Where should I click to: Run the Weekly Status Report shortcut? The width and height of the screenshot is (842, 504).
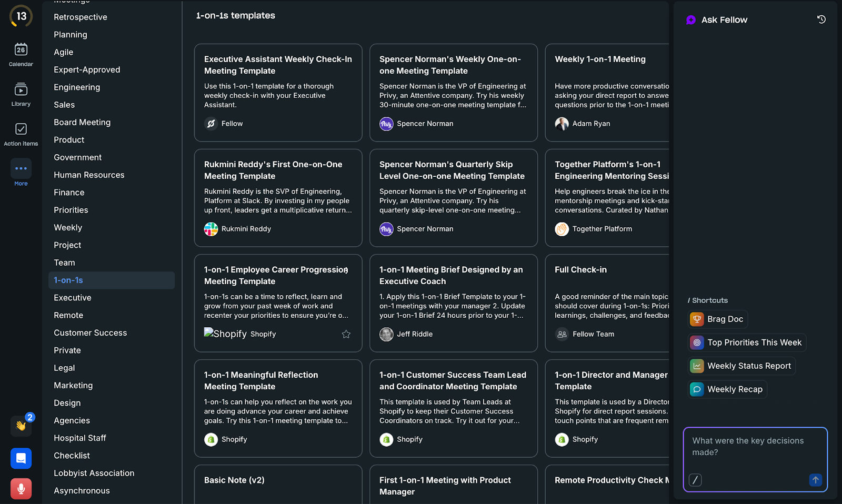coord(741,366)
